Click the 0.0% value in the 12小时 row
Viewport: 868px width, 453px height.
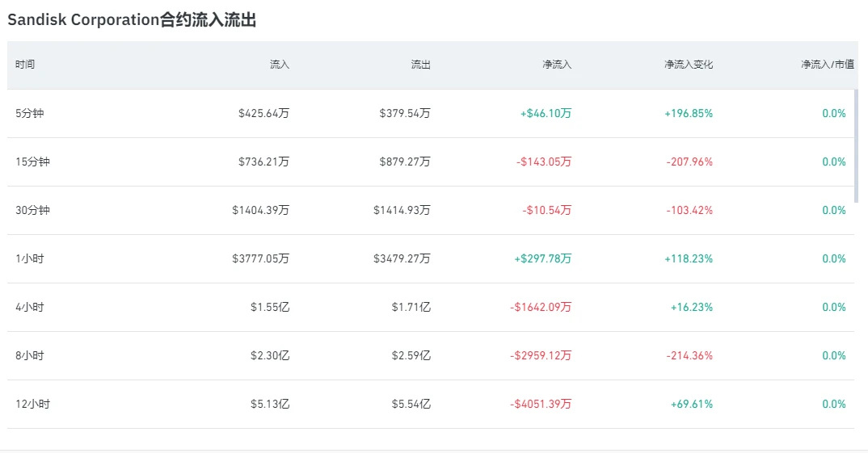coord(834,404)
